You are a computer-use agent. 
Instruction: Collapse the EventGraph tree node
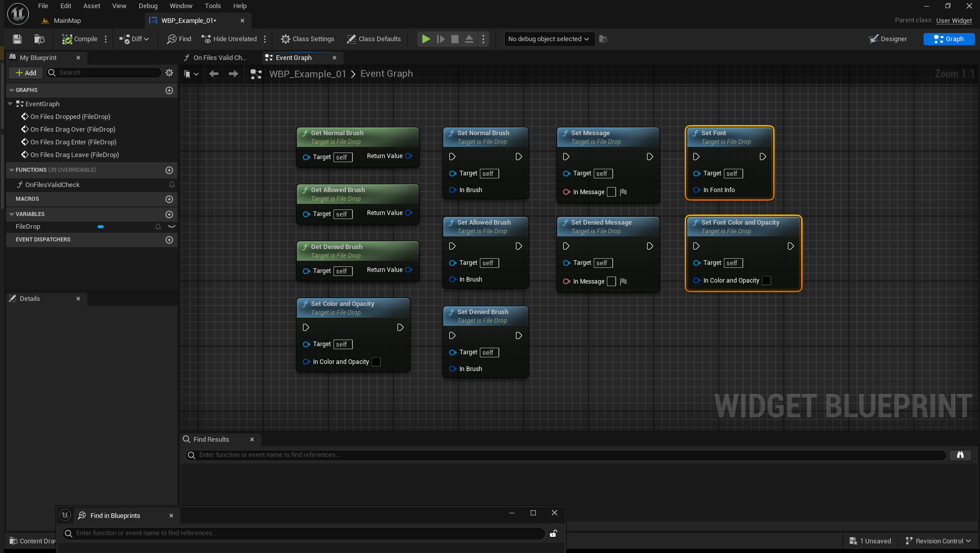pyautogui.click(x=10, y=104)
